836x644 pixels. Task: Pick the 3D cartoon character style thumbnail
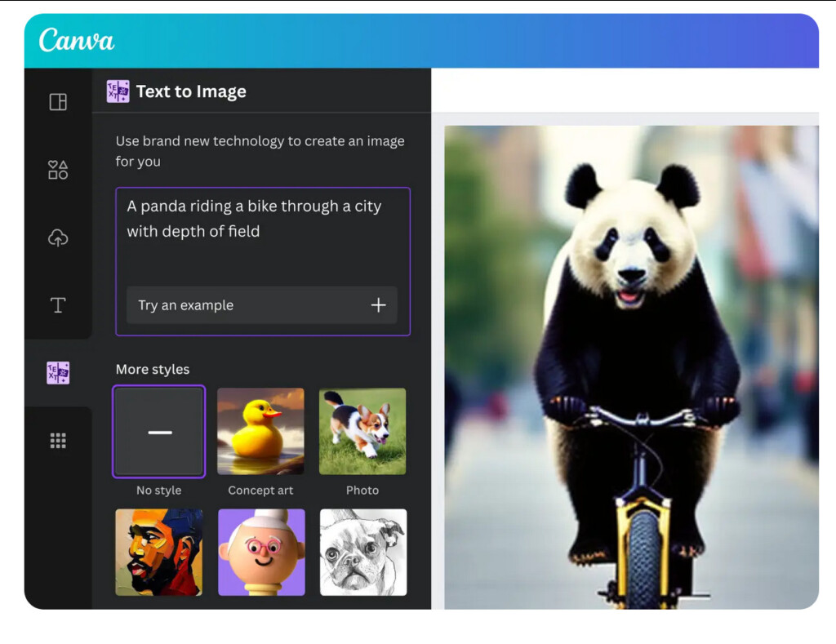tap(261, 553)
